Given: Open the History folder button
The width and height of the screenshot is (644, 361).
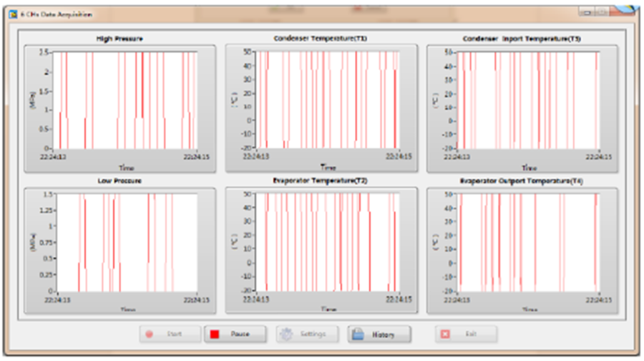Looking at the screenshot, I should click(x=379, y=334).
